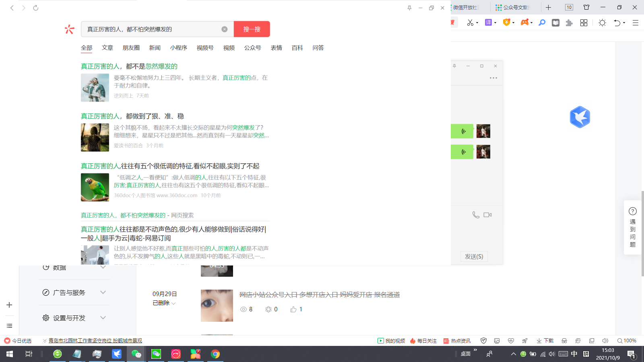This screenshot has width=644, height=362.
Task: Open the reading mode book icon
Action: click(556, 23)
